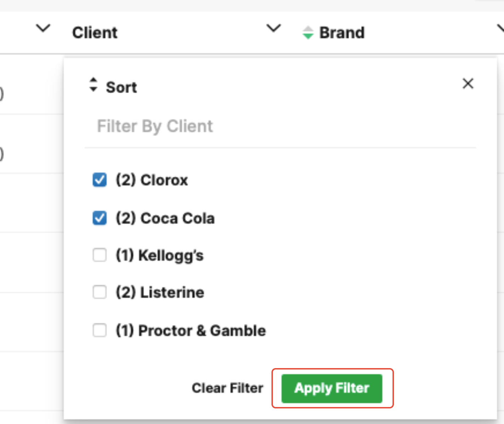The height and width of the screenshot is (424, 504).
Task: Close the Client filter popup
Action: click(x=468, y=84)
